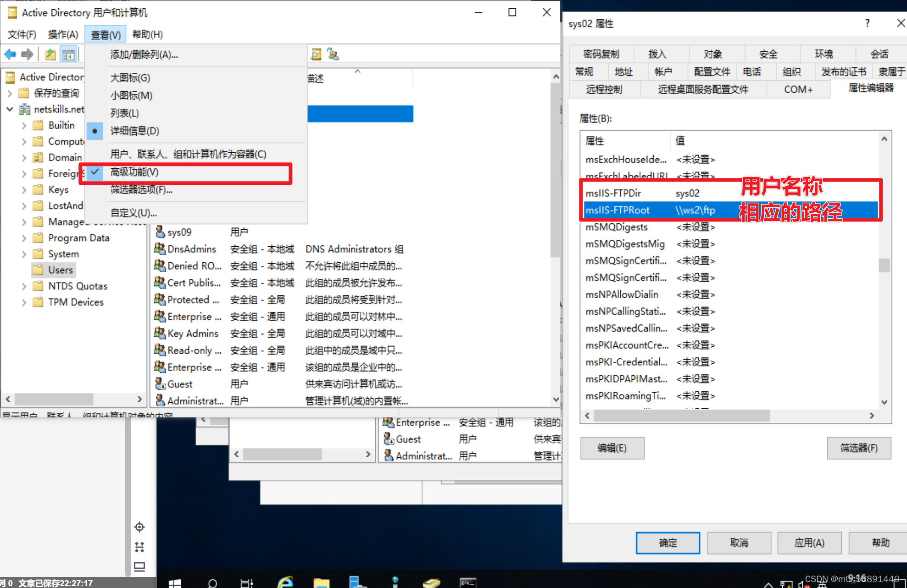The width and height of the screenshot is (907, 588).
Task: Expand the Keys container
Action: coord(24,189)
